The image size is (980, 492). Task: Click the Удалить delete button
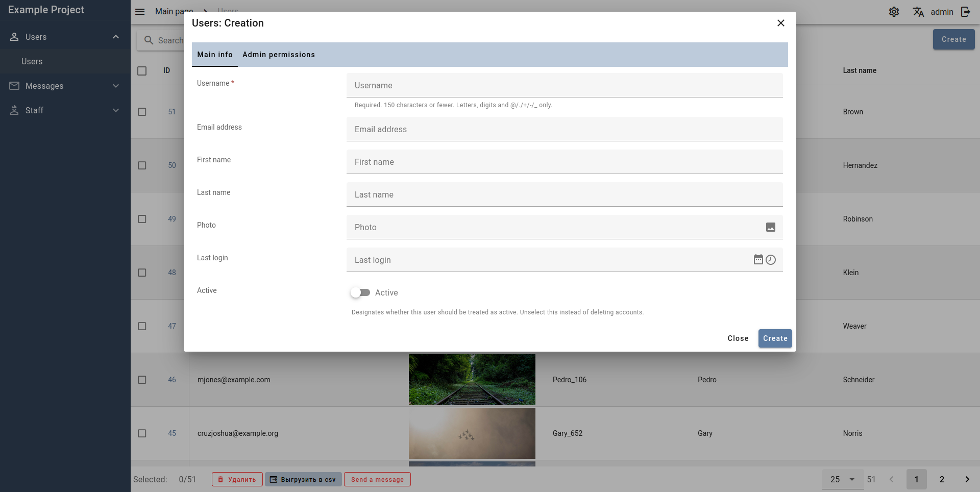tap(237, 479)
